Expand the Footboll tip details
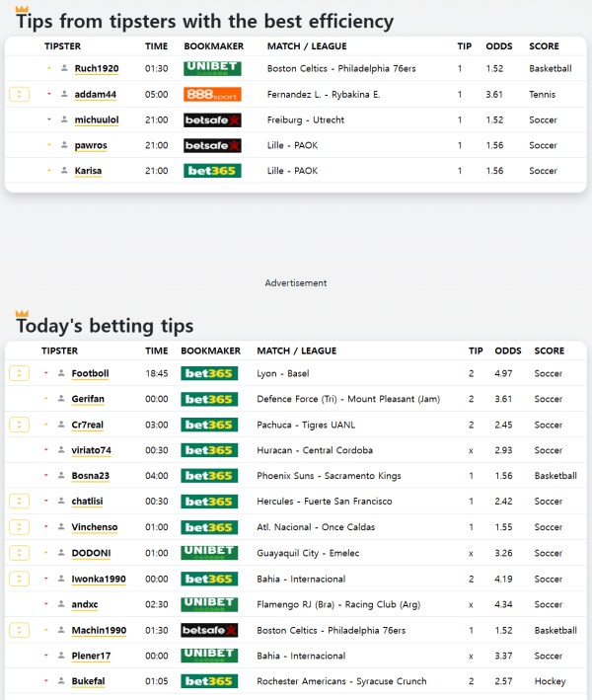592x700 pixels. pyautogui.click(x=19, y=374)
